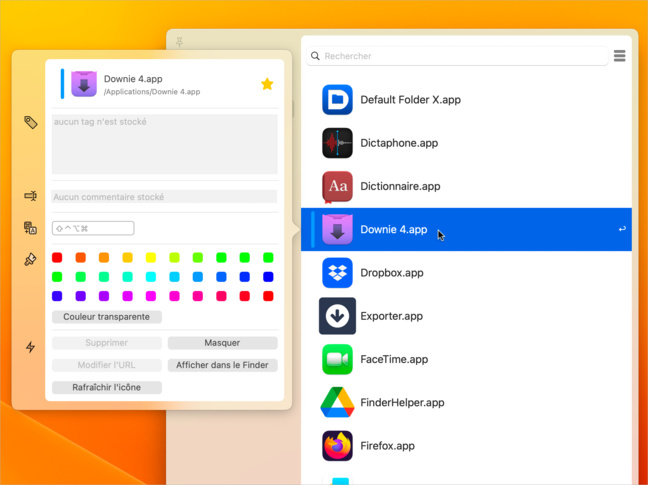648x485 pixels.
Task: Pick the dark blue swatch ending middle row
Action: tap(268, 277)
